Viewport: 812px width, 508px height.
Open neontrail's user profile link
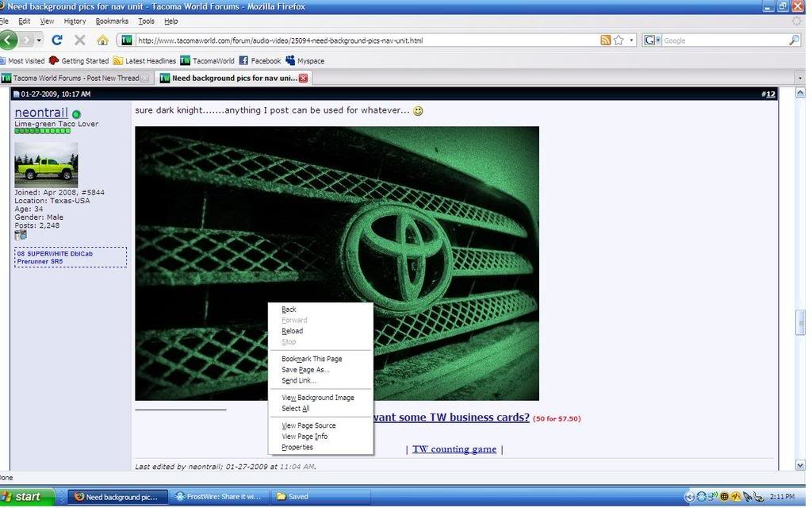point(41,113)
